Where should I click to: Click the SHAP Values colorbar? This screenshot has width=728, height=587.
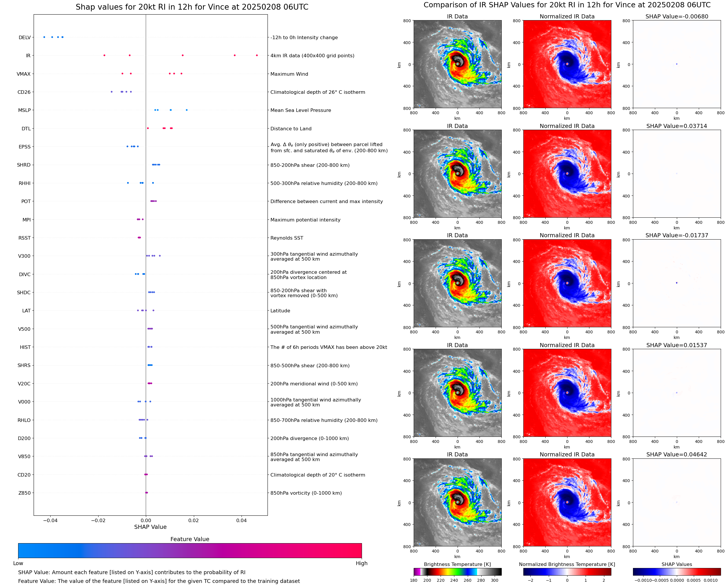(677, 572)
